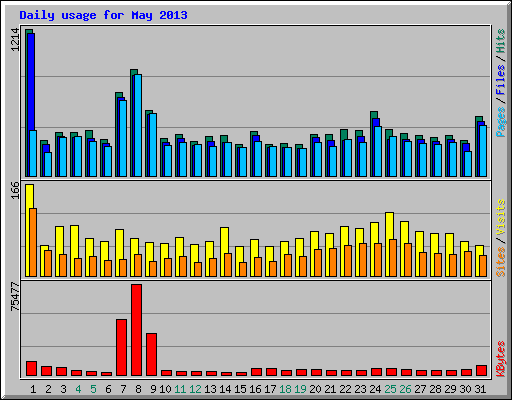Click the 'Hits' legend label
The width and height of the screenshot is (512, 400).
click(x=501, y=41)
